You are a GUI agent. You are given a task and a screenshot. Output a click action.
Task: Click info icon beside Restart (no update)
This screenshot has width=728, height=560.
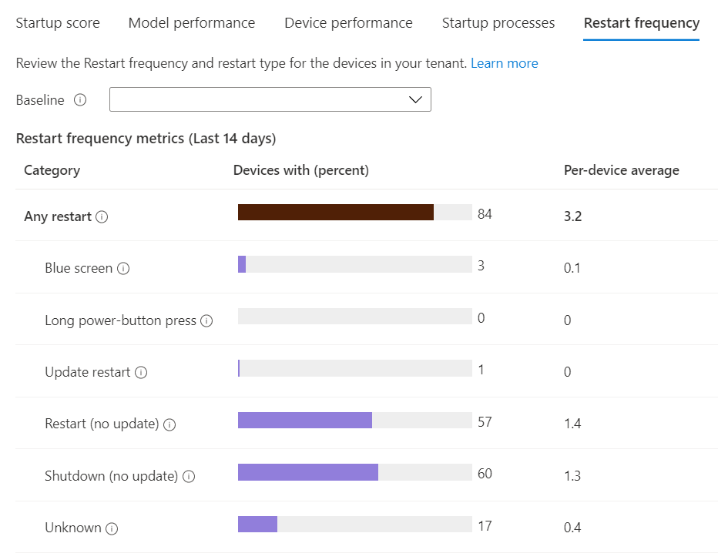170,424
